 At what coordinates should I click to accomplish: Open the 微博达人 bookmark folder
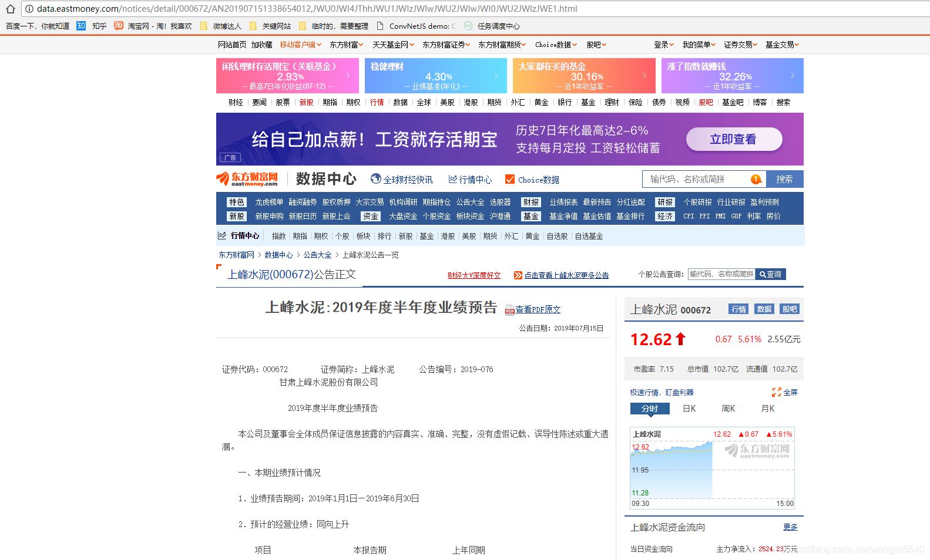click(x=221, y=26)
